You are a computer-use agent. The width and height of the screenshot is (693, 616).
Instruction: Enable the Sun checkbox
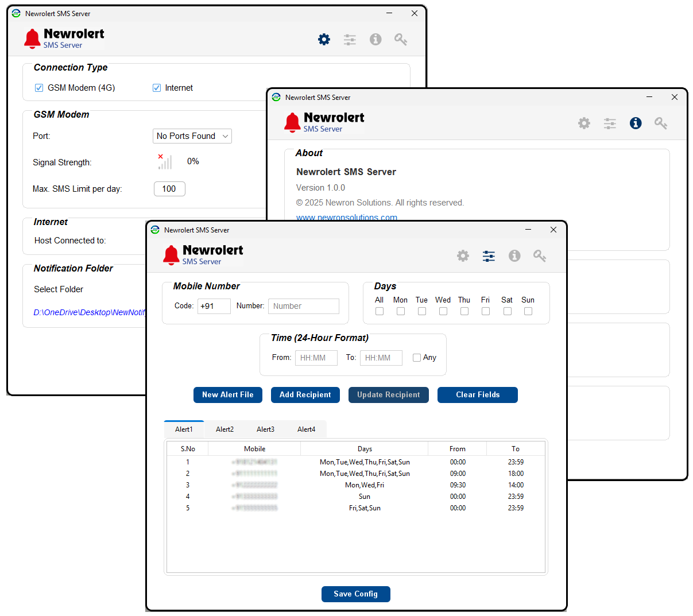[528, 311]
